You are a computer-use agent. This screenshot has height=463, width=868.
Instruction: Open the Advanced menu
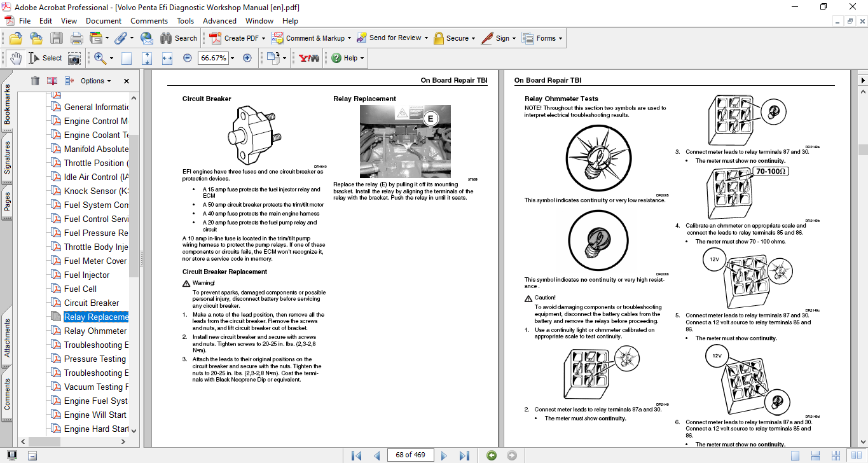click(219, 21)
